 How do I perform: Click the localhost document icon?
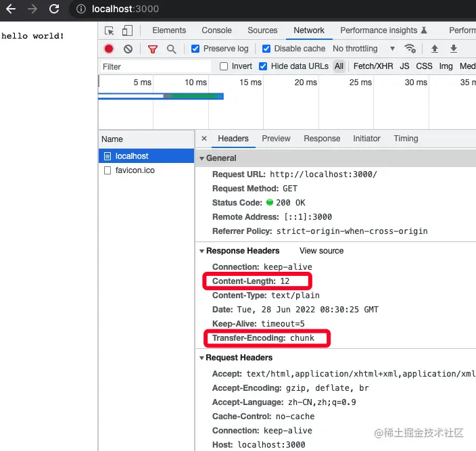coord(108,156)
